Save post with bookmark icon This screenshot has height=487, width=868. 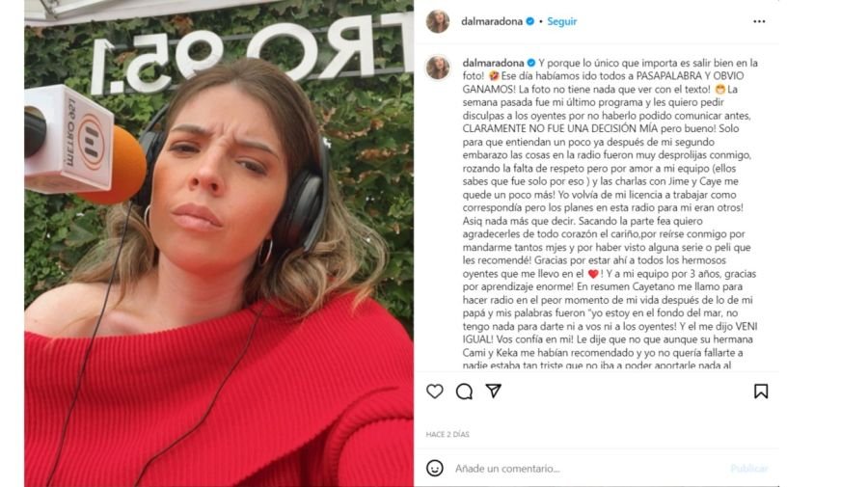click(761, 392)
